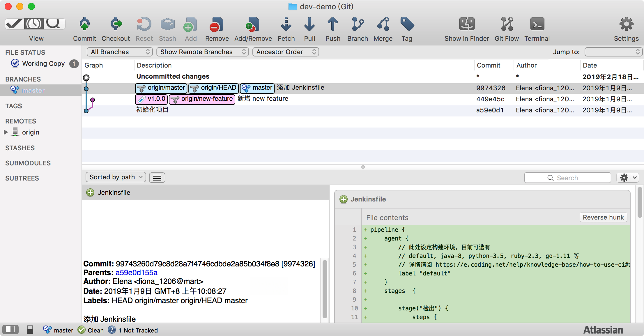Click the origin/new-feature label

pos(202,99)
